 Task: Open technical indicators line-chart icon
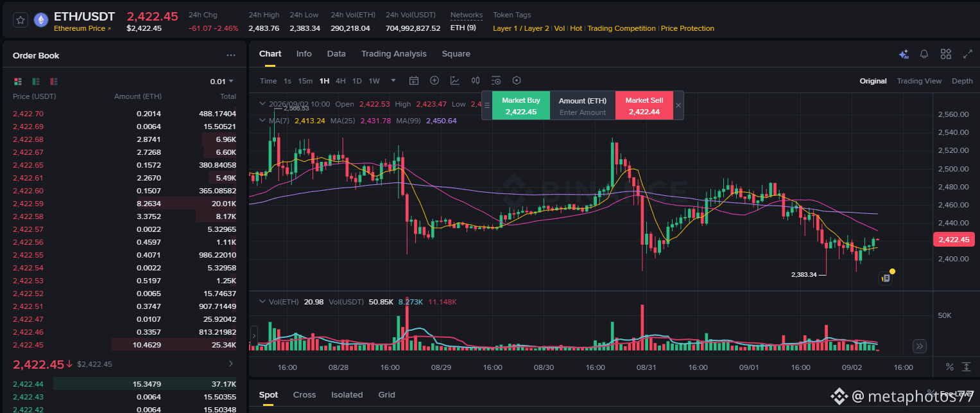(x=455, y=81)
